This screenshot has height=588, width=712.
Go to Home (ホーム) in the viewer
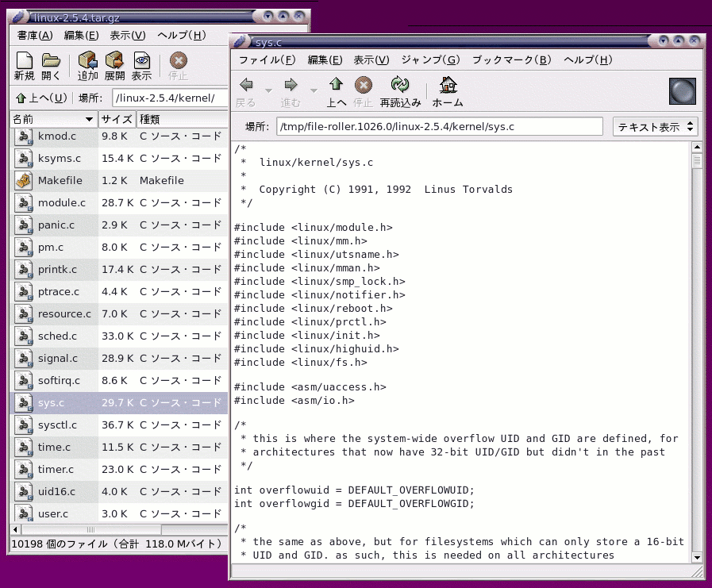448,86
